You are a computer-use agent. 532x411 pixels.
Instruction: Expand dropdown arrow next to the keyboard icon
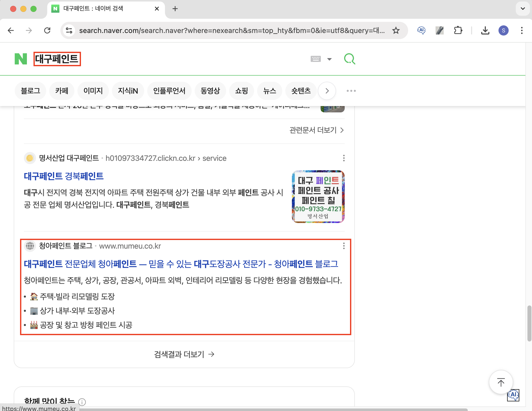pos(329,59)
